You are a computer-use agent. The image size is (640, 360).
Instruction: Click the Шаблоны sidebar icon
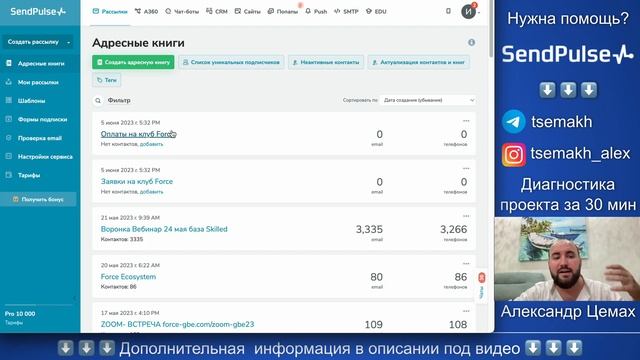9,100
